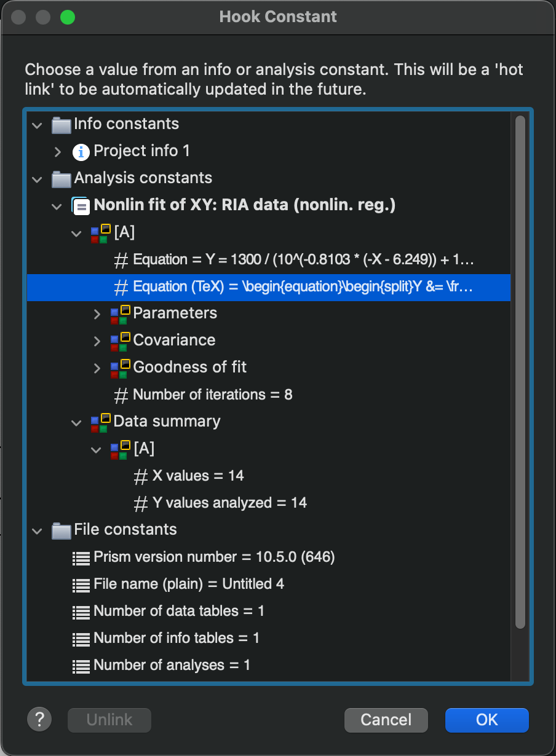Click the Nonlin fit analysis results icon

click(x=81, y=205)
